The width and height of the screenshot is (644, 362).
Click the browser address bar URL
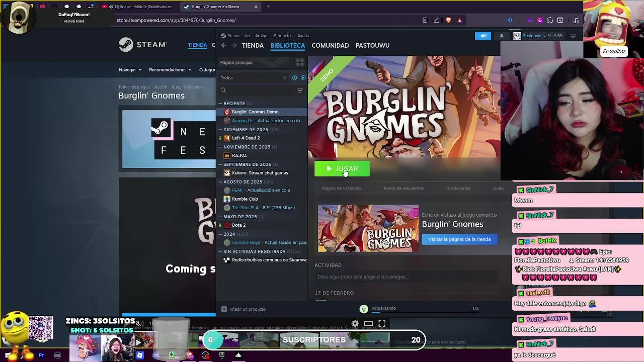(177, 20)
